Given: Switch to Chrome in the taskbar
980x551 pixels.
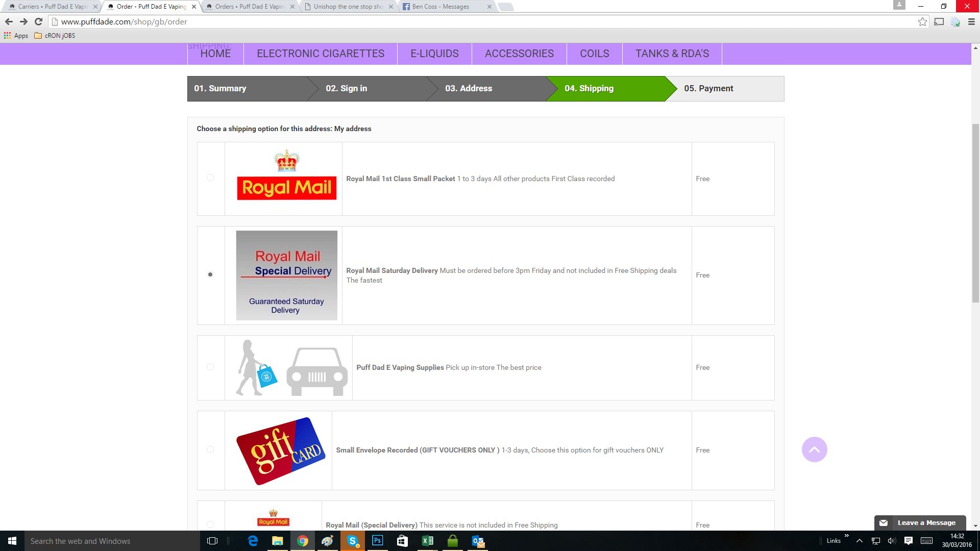Looking at the screenshot, I should pos(303,541).
